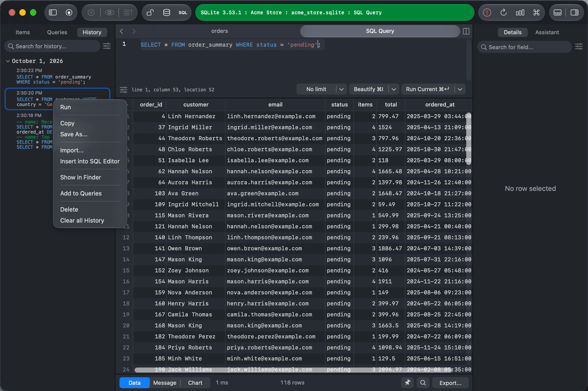Open field filter options icon in Details

click(579, 47)
